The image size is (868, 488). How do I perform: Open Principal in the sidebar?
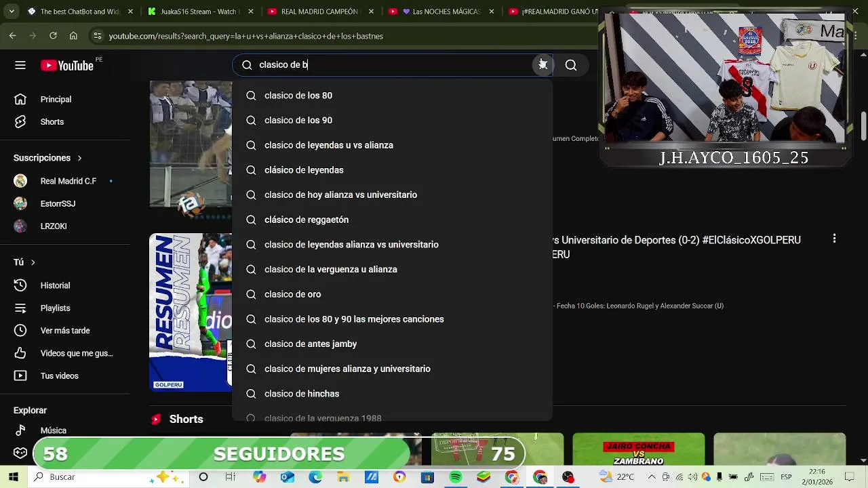point(56,100)
